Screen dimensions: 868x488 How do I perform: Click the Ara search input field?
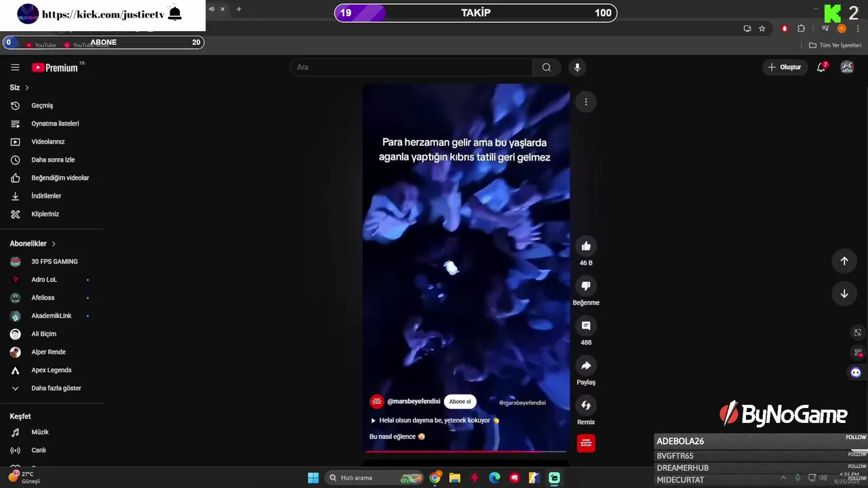tap(412, 67)
